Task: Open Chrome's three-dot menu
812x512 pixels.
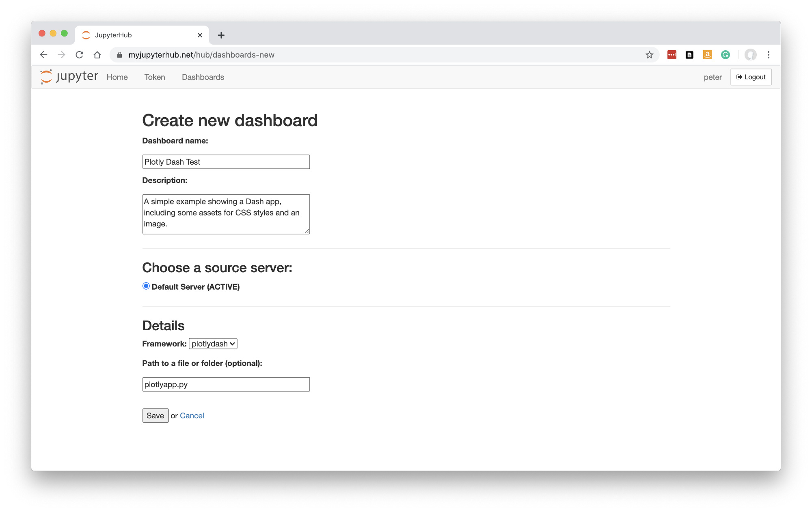Action: (769, 55)
